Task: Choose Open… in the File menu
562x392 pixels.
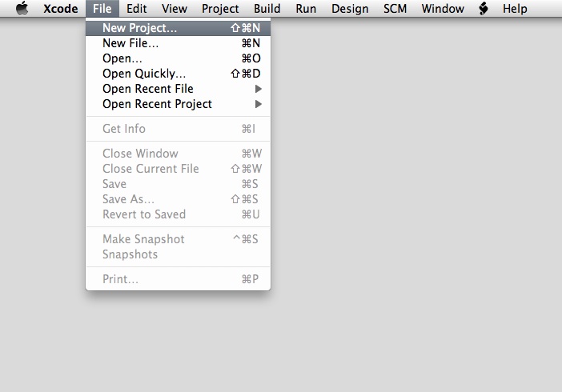Action: click(x=179, y=58)
